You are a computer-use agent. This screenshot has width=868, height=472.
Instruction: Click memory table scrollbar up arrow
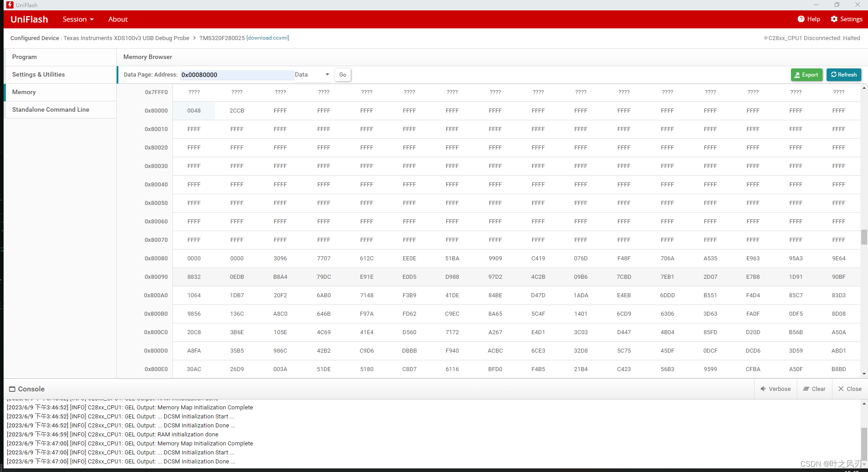click(x=864, y=88)
